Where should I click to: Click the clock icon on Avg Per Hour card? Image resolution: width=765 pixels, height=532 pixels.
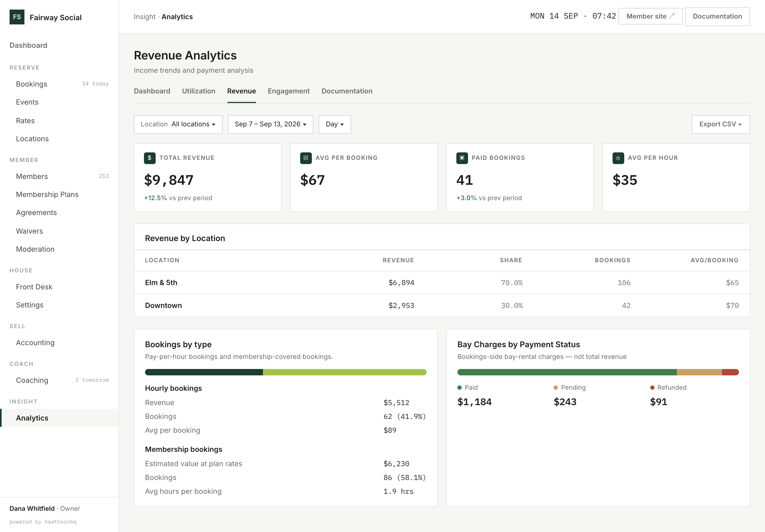[x=618, y=158]
